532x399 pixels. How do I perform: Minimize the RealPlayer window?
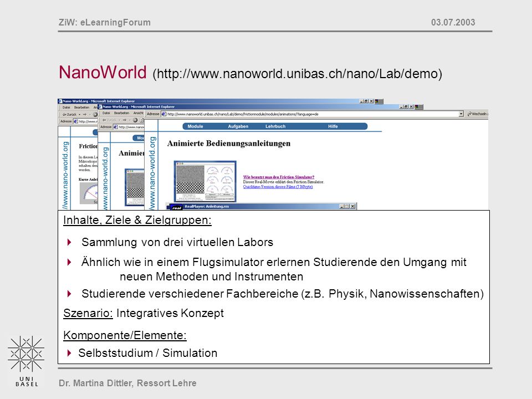click(342, 206)
